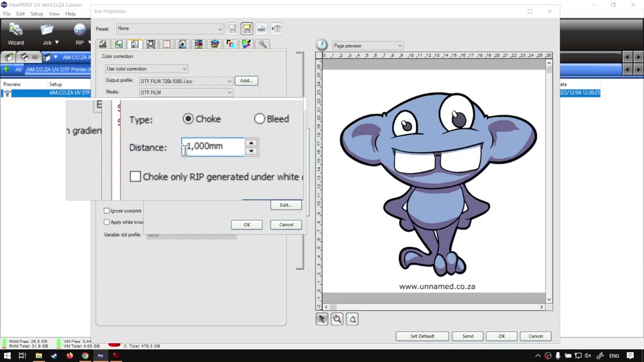Click Cancel at bottom of Job Properties

536,336
